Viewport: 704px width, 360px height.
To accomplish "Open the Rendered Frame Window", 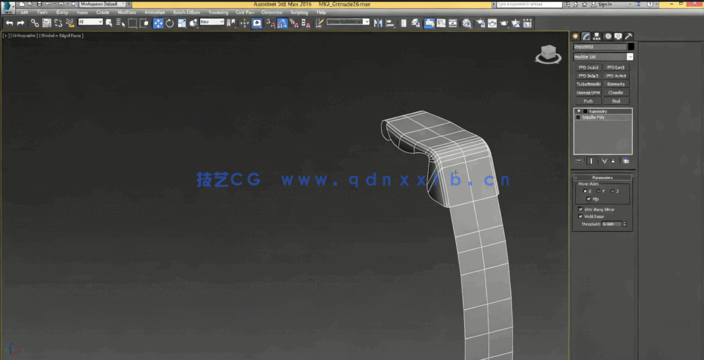I will [493, 23].
